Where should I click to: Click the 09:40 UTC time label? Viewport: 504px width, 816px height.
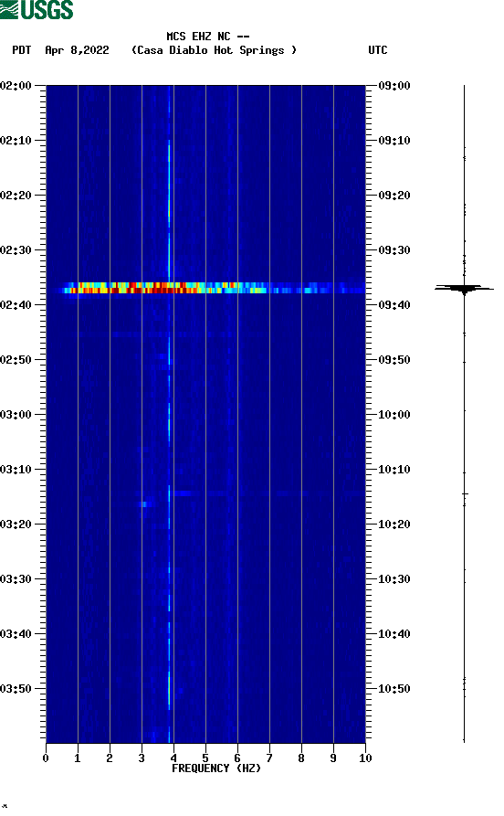(x=394, y=305)
